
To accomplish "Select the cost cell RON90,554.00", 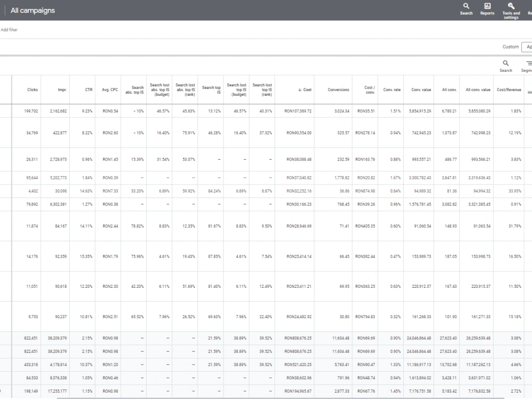I will (x=298, y=133).
